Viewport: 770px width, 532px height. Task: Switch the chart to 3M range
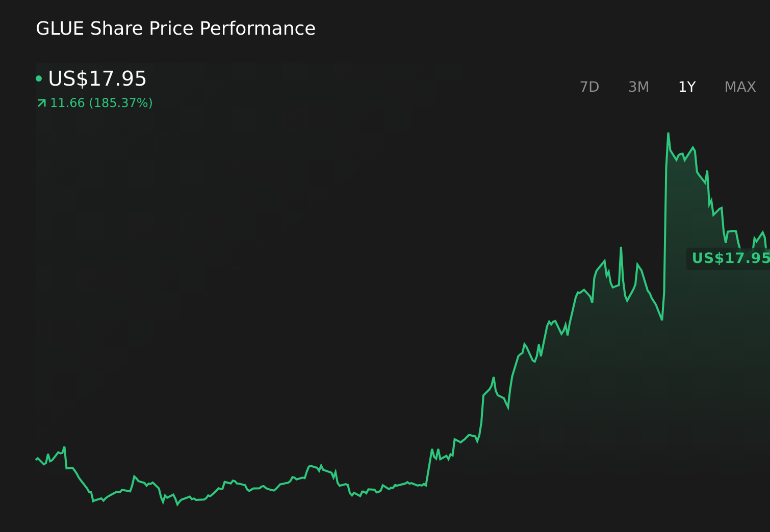(638, 87)
